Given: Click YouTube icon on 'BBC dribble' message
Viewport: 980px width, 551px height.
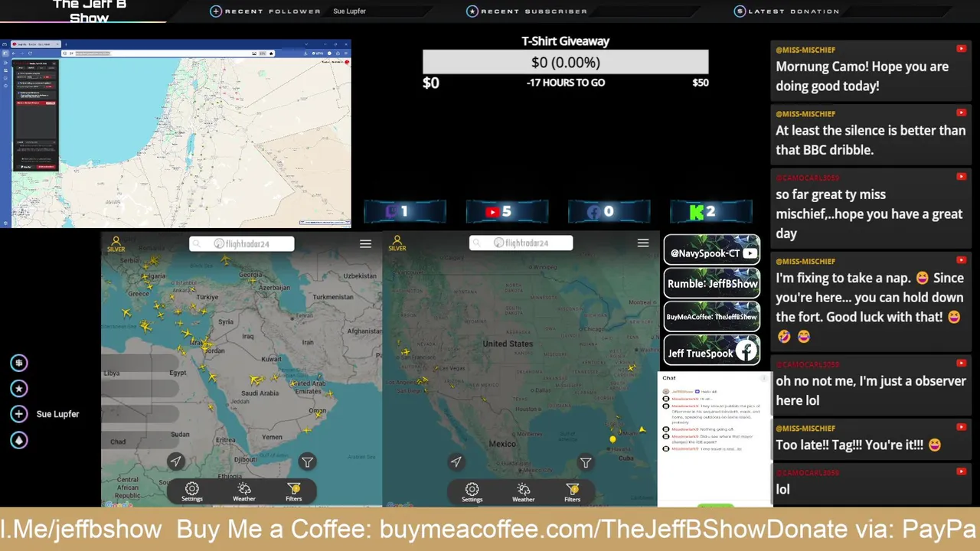Looking at the screenshot, I should pos(961,113).
